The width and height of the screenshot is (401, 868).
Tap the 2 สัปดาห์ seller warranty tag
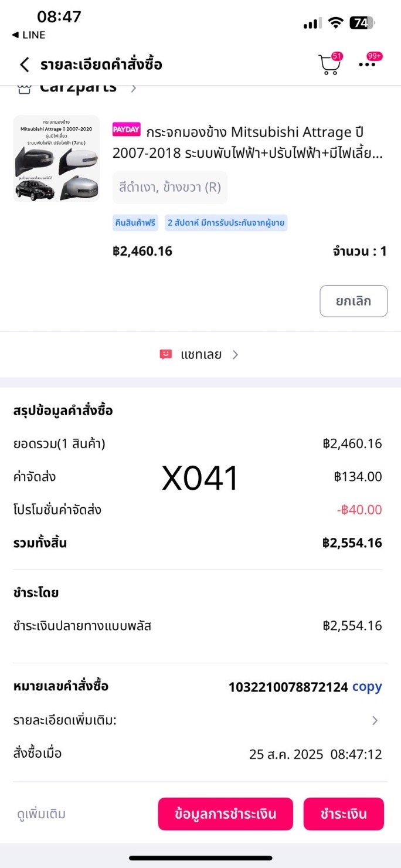tap(226, 223)
